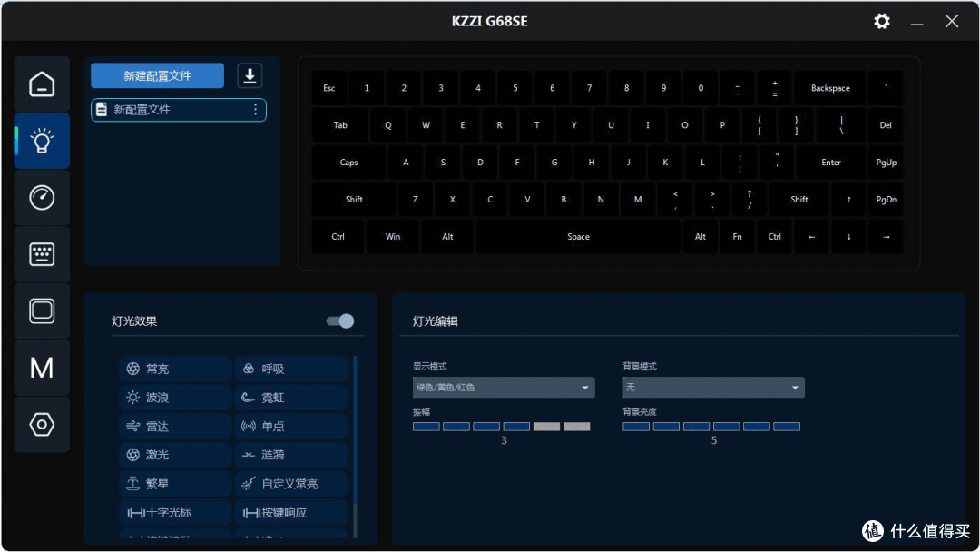This screenshot has height=552, width=980.
Task: Click the signal icon next to 单点
Action: coord(248,427)
